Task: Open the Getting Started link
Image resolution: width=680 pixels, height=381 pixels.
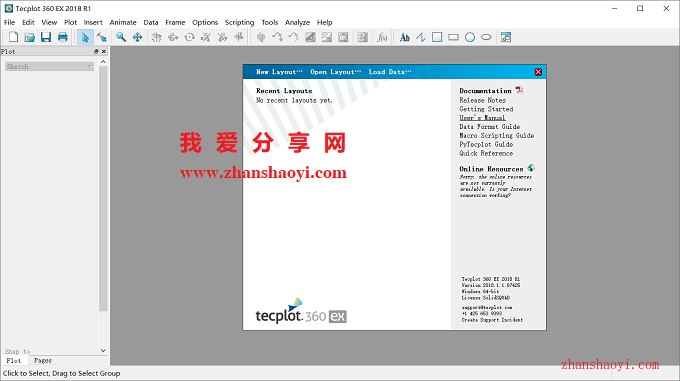Action: pyautogui.click(x=486, y=109)
